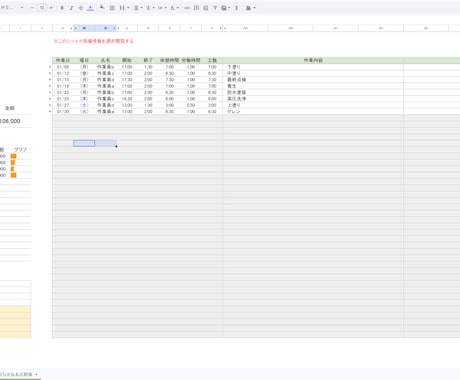Open the text color picker
Viewport: 460px width, 380px height.
coord(90,8)
